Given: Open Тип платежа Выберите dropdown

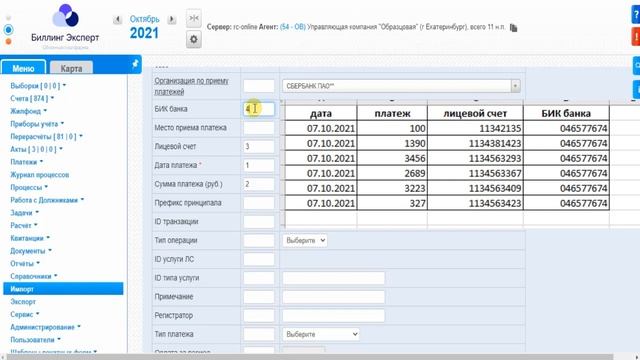Looking at the screenshot, I should click(x=321, y=334).
